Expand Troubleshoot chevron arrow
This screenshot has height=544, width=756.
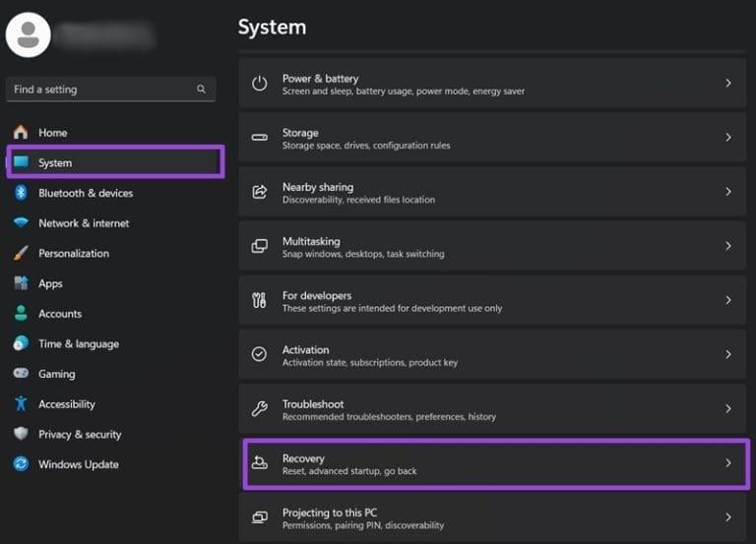click(x=728, y=408)
